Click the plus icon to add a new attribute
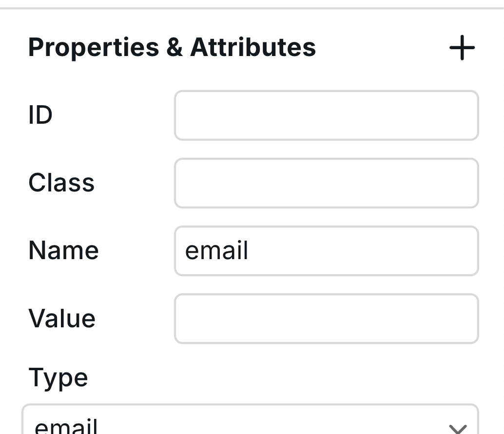The height and width of the screenshot is (434, 504). (462, 48)
